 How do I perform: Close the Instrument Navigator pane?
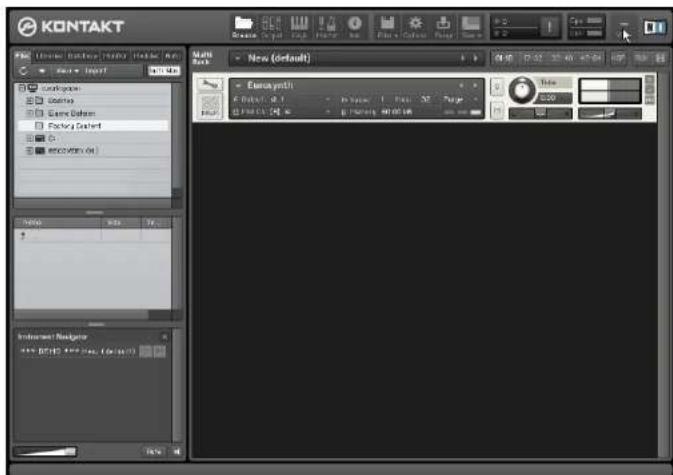pos(164,337)
